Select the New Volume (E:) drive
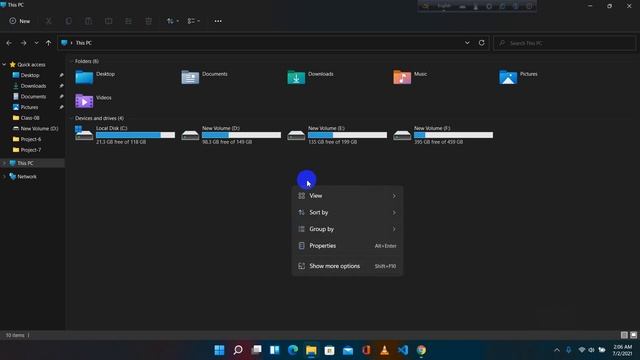 (337, 135)
